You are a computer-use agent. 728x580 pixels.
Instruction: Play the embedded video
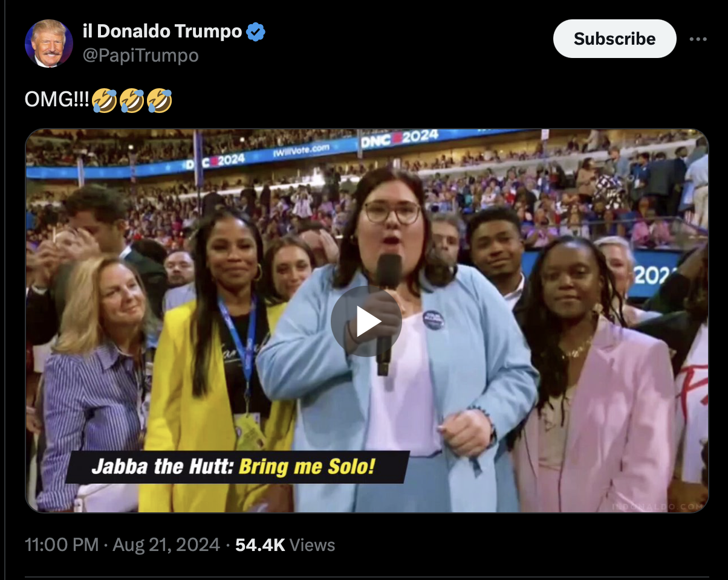pos(366,321)
